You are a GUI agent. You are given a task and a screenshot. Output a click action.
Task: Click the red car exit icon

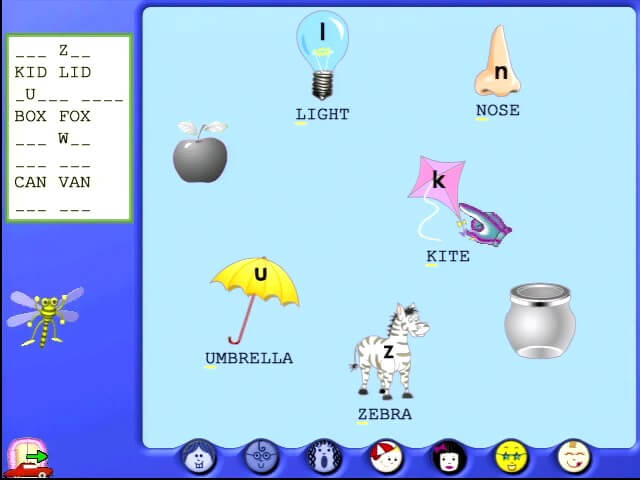[29, 459]
